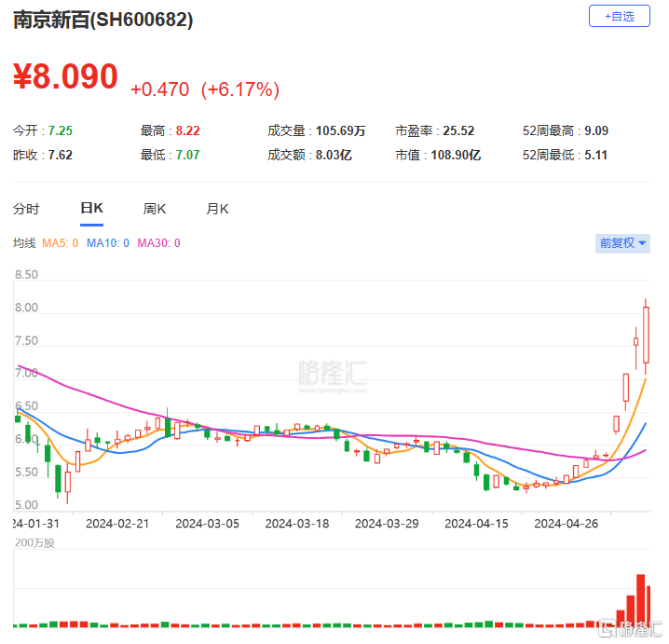Click the 200万股 volume axis label
Image resolution: width=669 pixels, height=644 pixels.
(x=35, y=542)
